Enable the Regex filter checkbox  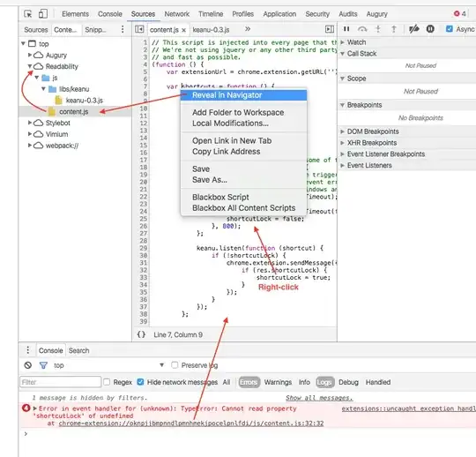(x=107, y=382)
